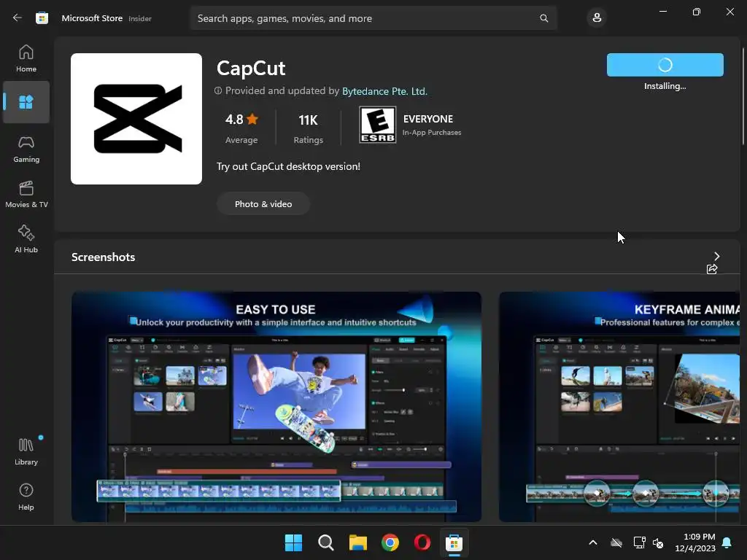This screenshot has height=560, width=747.
Task: Click the CapCut app logo image
Action: [136, 119]
